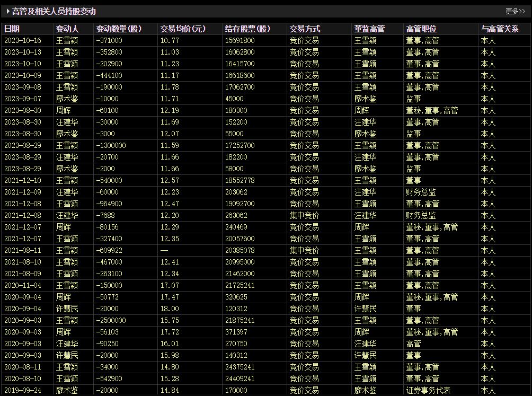The image size is (532, 396).
Task: Click 集中竞价 in the 2021-08-11 row
Action: pos(304,250)
